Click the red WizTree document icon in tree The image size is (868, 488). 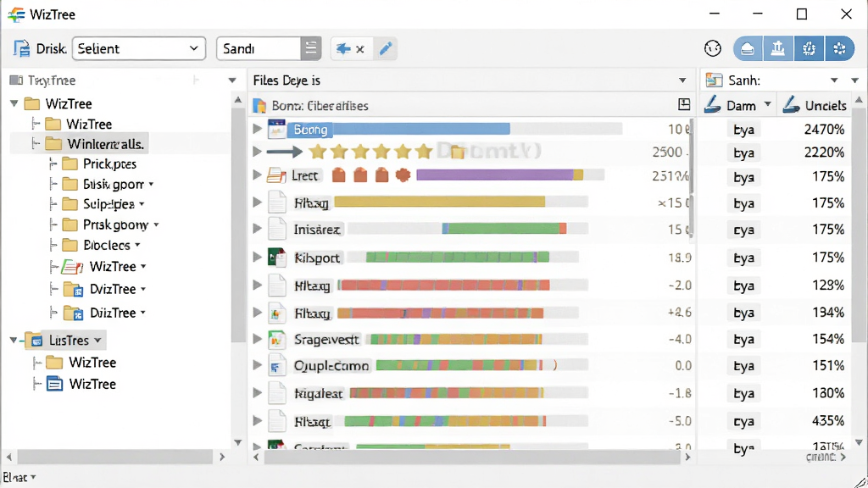click(72, 267)
